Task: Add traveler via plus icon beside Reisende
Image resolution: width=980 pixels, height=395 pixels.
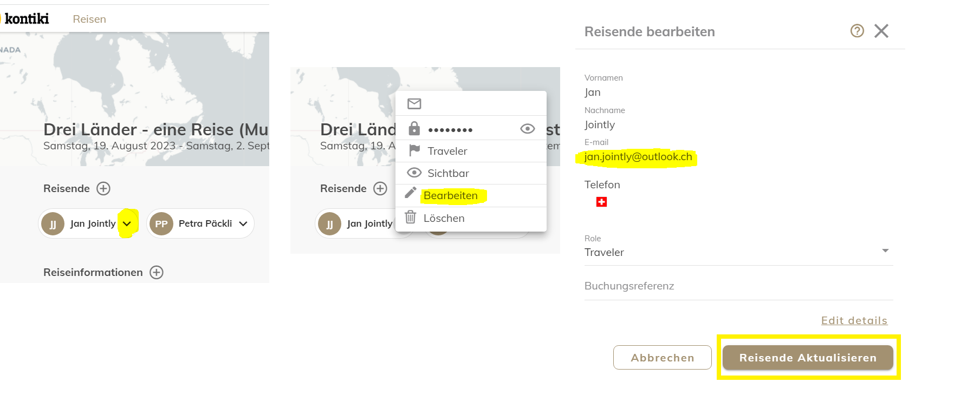Action: (x=103, y=188)
